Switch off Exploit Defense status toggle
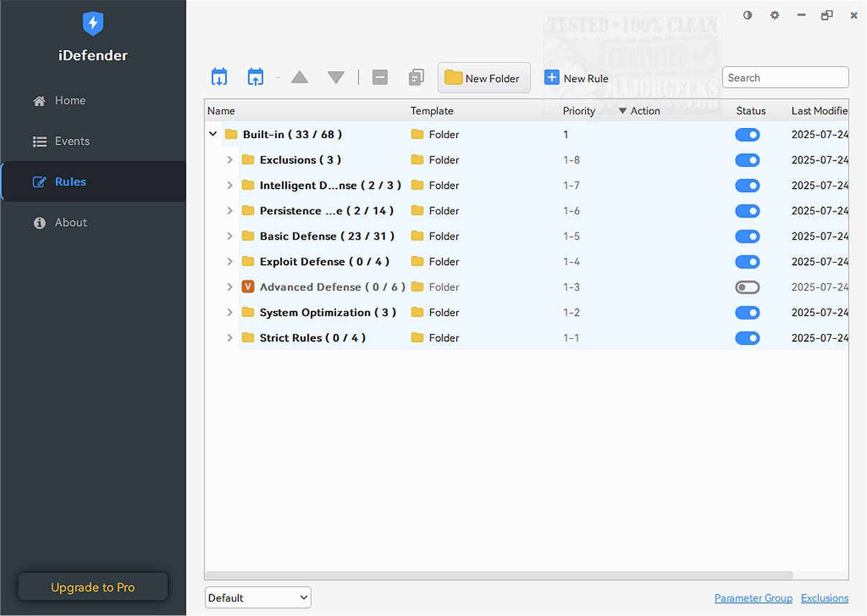867x616 pixels. point(748,261)
